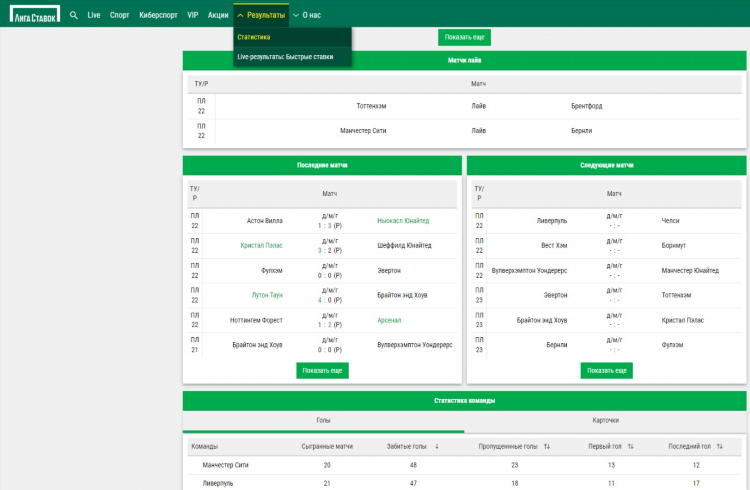This screenshot has width=750, height=490.
Task: Click Лайв in Манчестер Сити row
Action: (x=479, y=131)
